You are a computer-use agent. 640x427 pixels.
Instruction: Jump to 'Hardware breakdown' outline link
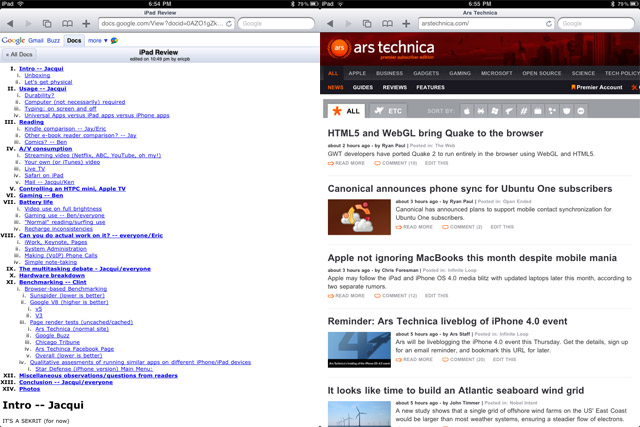pos(52,276)
